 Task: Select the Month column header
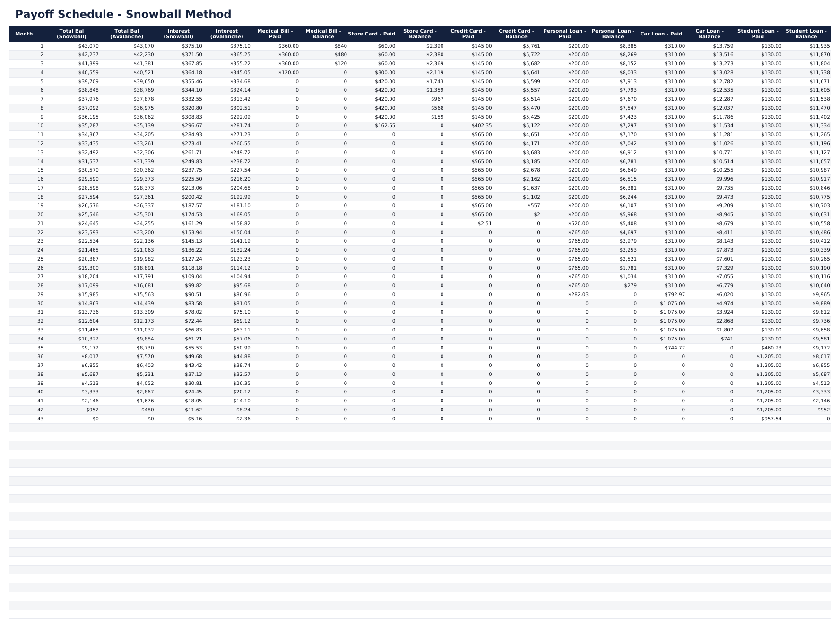pyautogui.click(x=24, y=34)
